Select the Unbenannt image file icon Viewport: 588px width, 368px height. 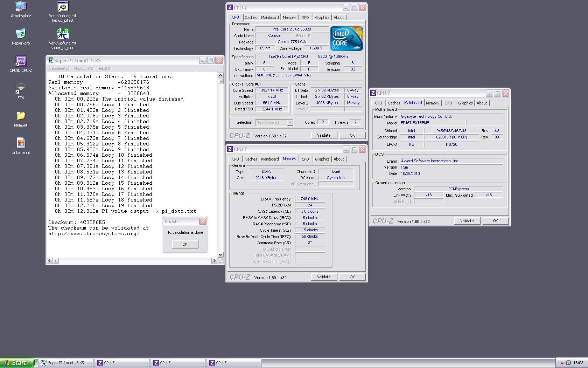[x=21, y=143]
